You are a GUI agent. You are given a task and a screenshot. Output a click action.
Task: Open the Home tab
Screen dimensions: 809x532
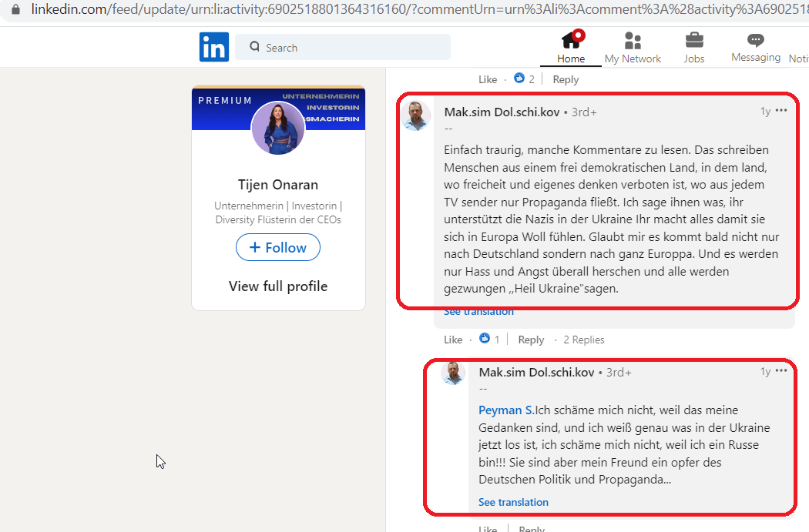coord(571,48)
